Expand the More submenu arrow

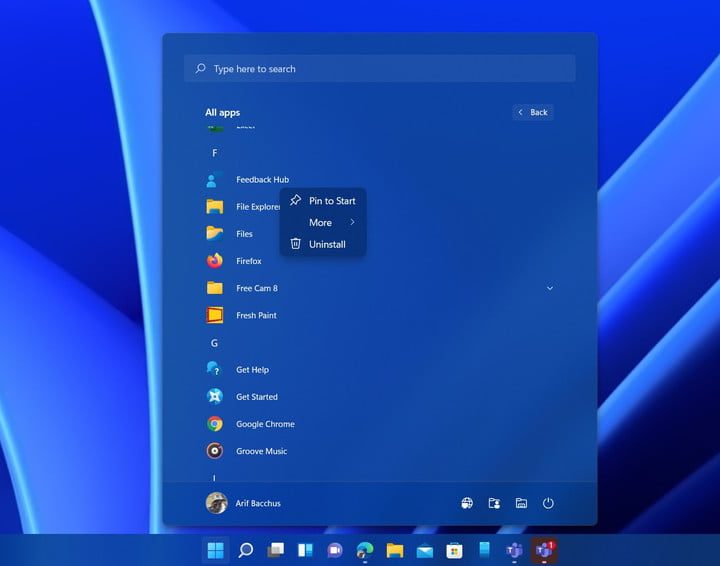352,222
